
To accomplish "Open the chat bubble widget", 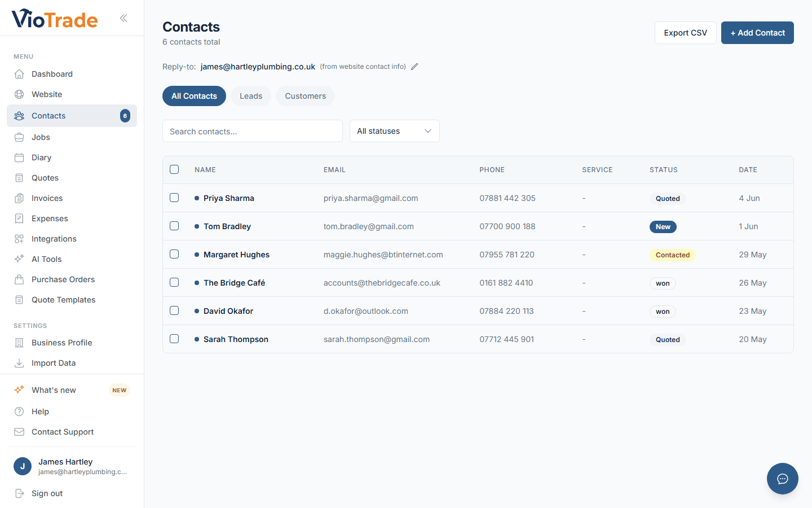I will coord(783,479).
